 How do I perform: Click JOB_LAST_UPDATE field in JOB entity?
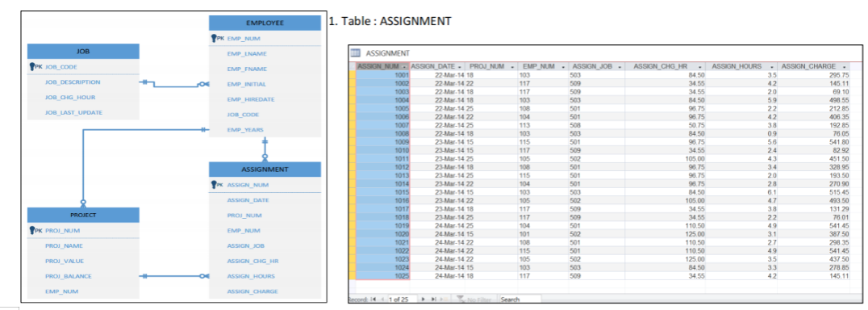(73, 112)
